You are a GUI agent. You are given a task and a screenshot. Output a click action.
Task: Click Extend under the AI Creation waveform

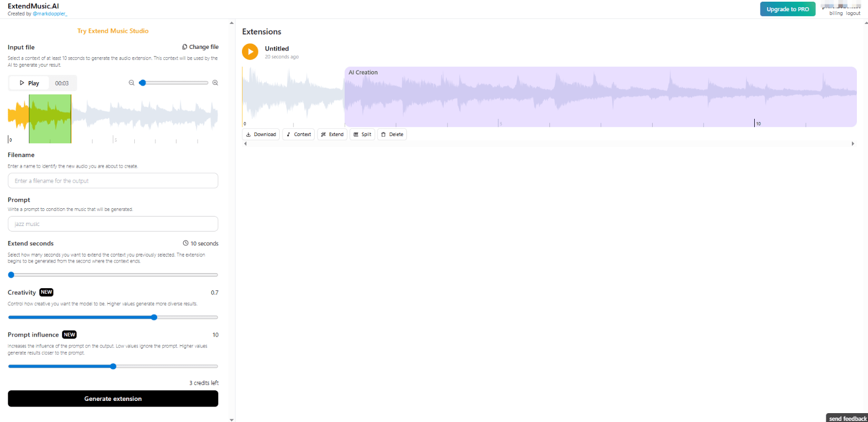pyautogui.click(x=332, y=134)
